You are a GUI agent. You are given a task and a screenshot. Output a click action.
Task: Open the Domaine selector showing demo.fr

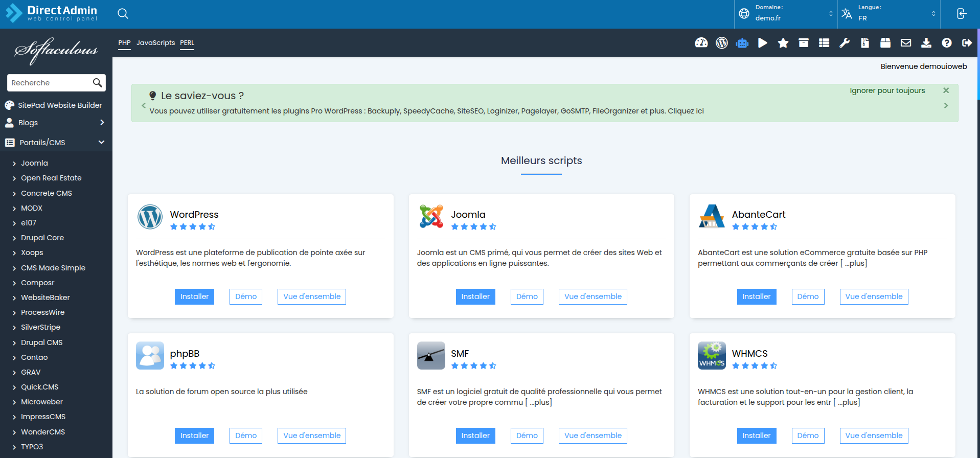(786, 14)
